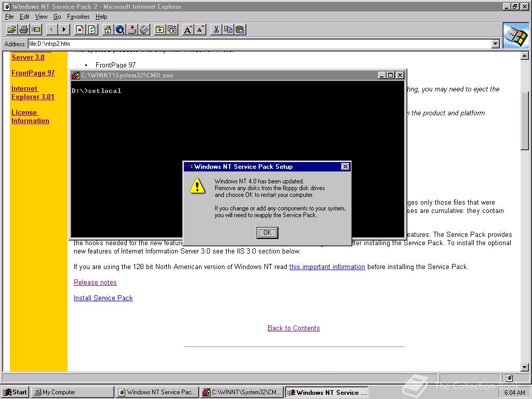Click OK in Service Pack Setup dialog
Image resolution: width=532 pixels, height=399 pixels.
click(268, 233)
